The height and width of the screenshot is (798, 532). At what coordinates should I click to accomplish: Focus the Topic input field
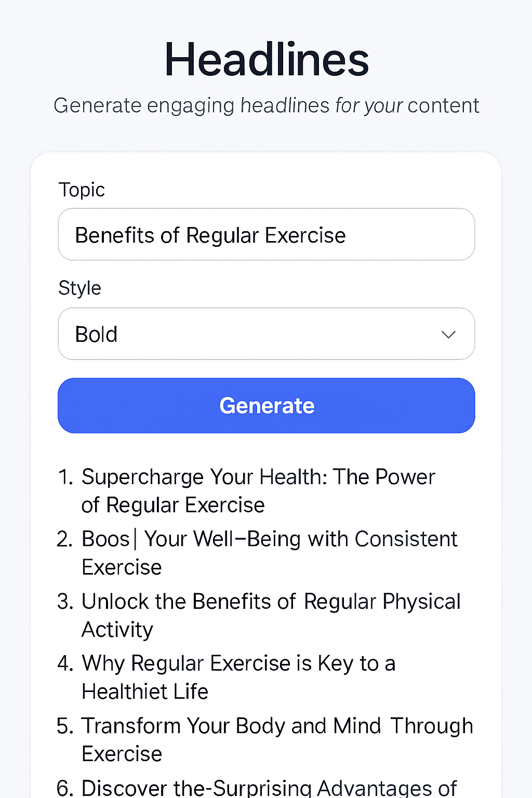(266, 235)
